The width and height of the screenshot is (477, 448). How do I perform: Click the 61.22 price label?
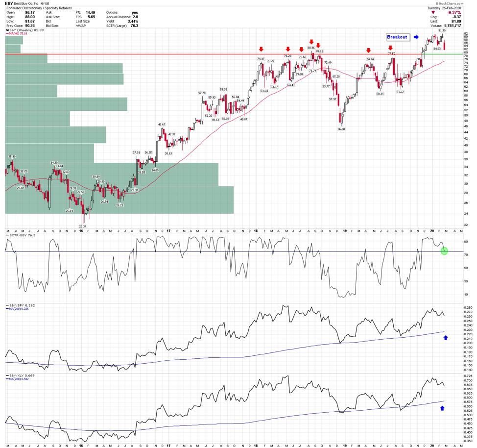(400, 92)
